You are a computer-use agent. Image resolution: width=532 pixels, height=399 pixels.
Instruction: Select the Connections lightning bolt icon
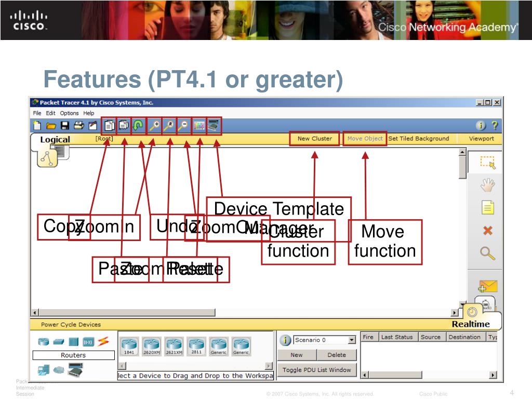click(x=103, y=341)
